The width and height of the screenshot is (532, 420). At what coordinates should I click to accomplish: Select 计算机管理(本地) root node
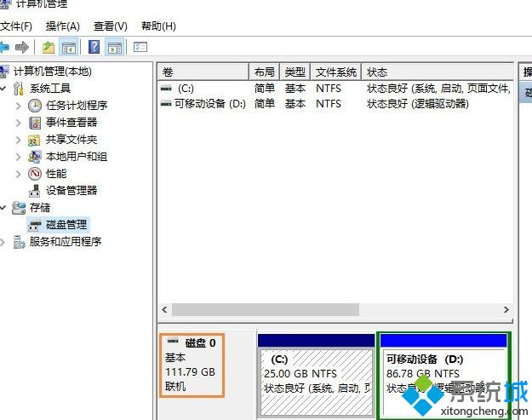(x=52, y=72)
